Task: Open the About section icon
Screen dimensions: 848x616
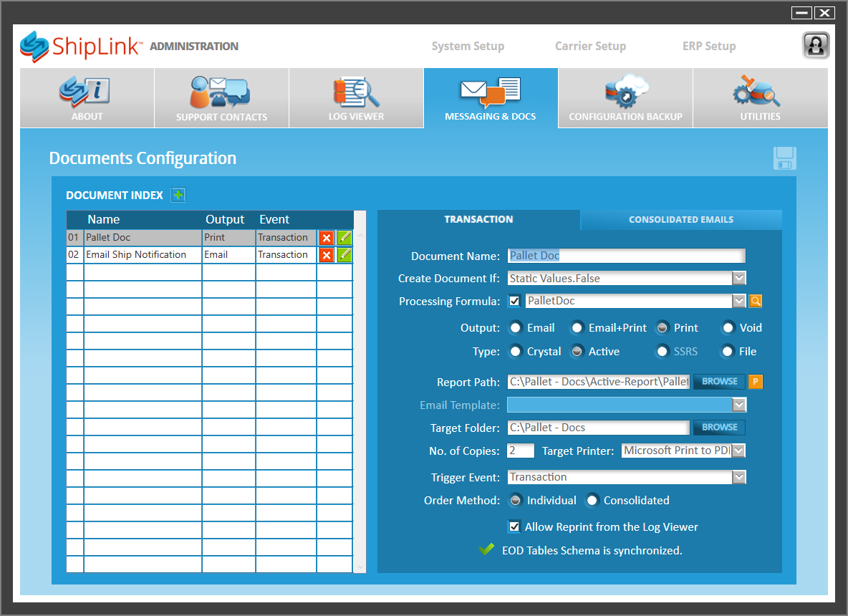Action: (x=85, y=92)
